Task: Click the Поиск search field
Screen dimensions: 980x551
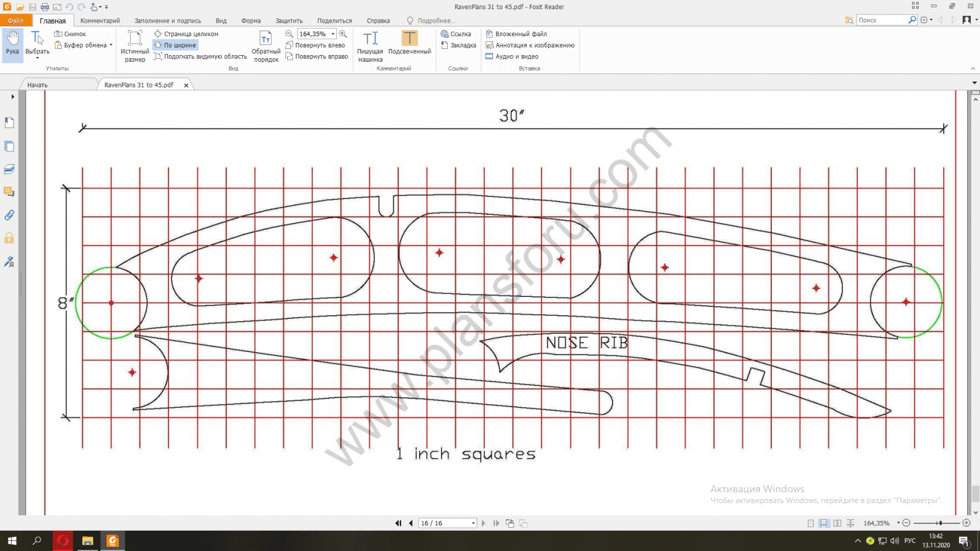Action: (x=881, y=20)
